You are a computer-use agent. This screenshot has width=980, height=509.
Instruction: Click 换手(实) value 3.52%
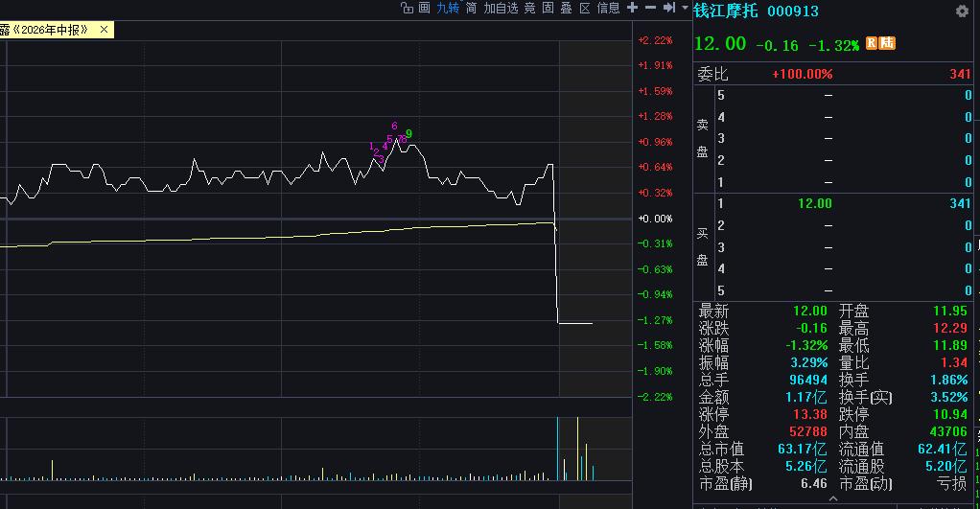(x=948, y=397)
